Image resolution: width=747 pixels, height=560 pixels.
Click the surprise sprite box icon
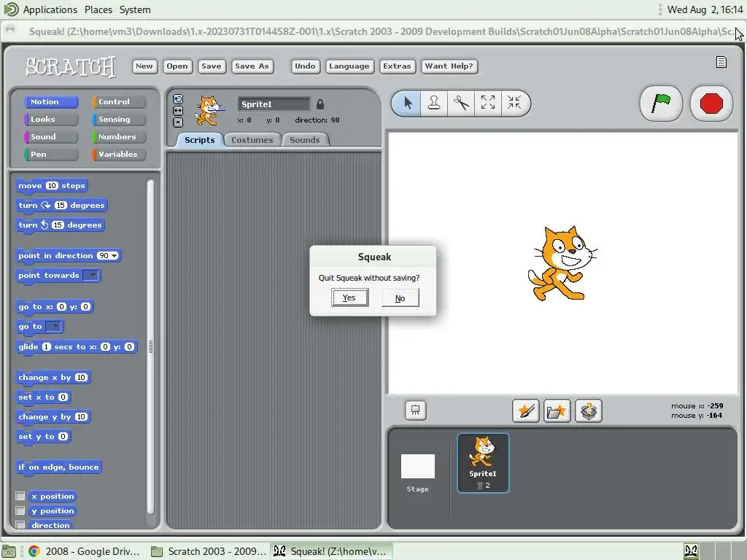[589, 411]
